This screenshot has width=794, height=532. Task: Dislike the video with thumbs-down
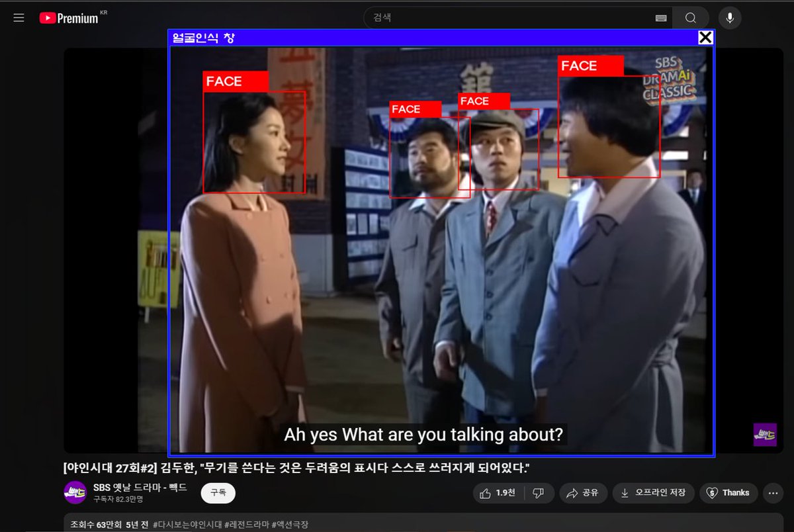click(539, 493)
